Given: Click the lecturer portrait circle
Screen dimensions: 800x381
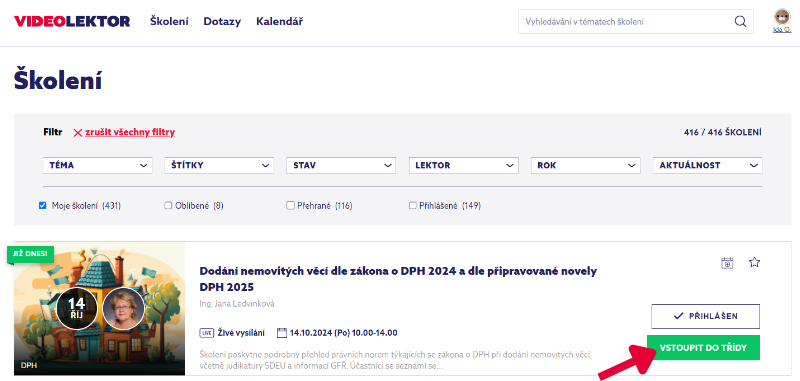Looking at the screenshot, I should pyautogui.click(x=123, y=308).
